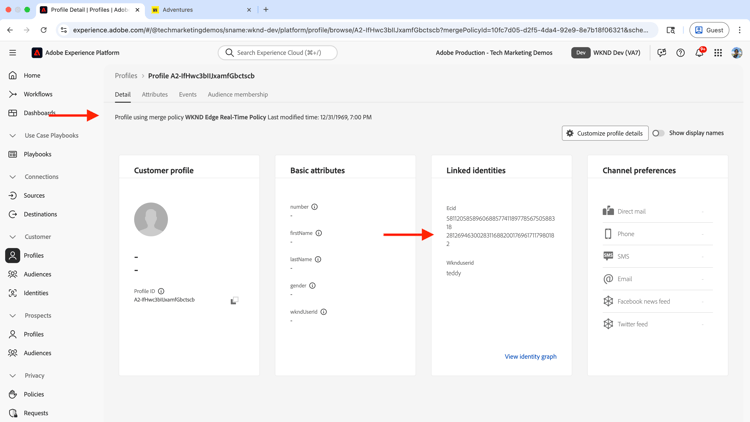Focus the Search Experience Cloud field
The height and width of the screenshot is (422, 750).
click(x=277, y=53)
